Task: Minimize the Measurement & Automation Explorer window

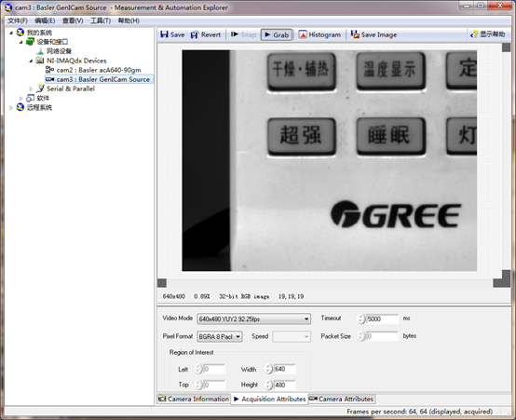Action: pos(466,6)
